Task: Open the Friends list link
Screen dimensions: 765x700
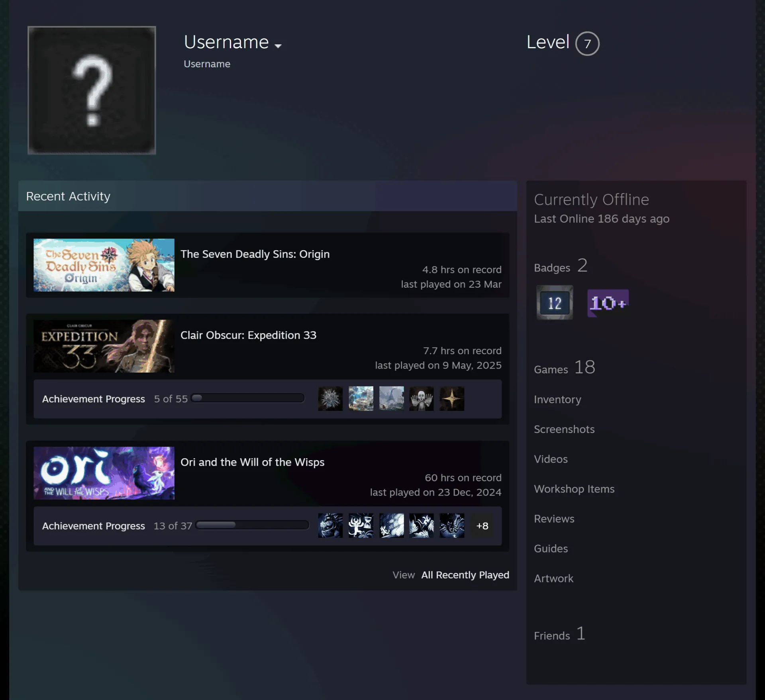Action: coord(559,634)
